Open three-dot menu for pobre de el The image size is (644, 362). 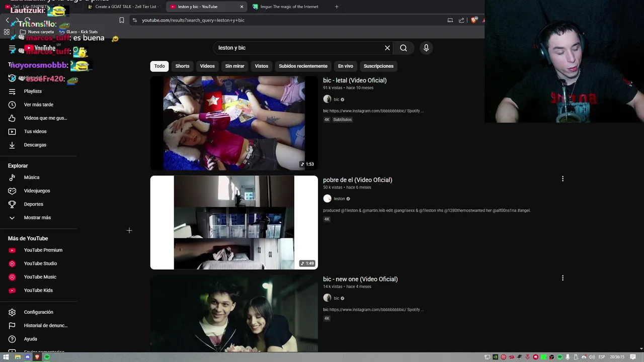562,178
